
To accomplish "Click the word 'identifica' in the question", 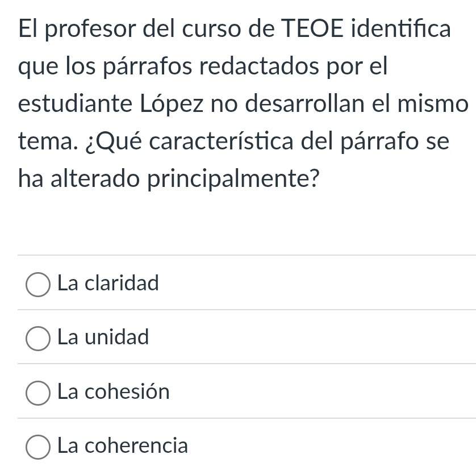I will coord(400,28).
